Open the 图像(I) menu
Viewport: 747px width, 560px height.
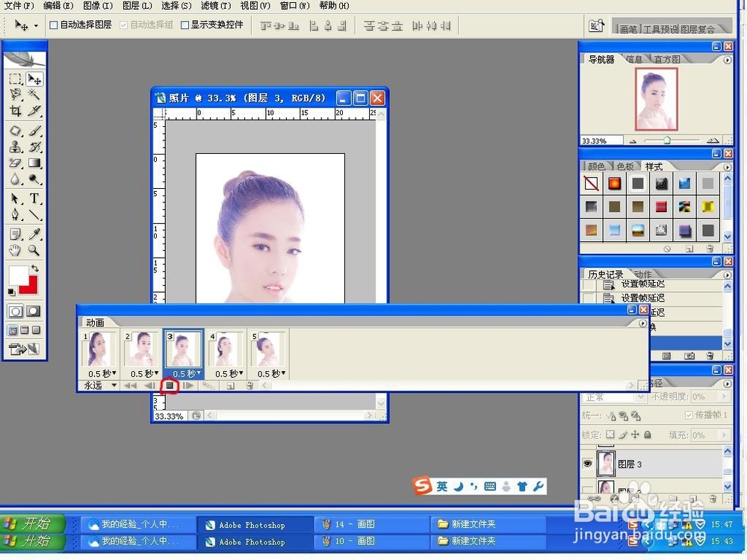(98, 6)
